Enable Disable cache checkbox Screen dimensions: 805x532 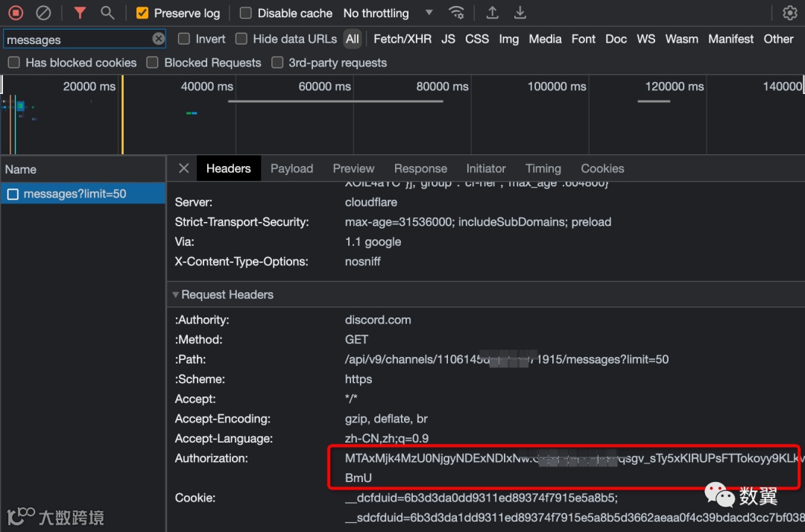pyautogui.click(x=245, y=13)
